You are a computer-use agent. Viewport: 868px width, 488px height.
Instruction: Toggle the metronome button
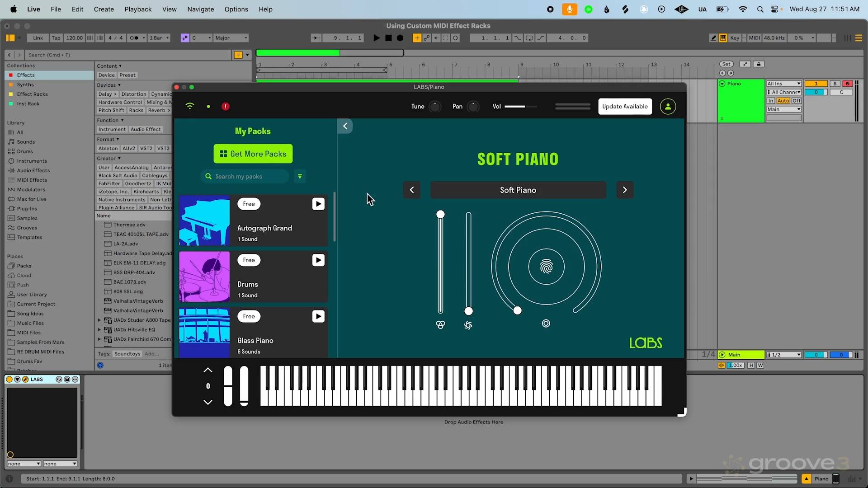[134, 38]
